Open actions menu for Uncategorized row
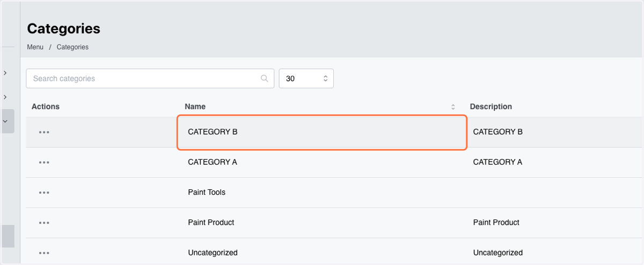Screen dimensions: 644x265 click(44, 253)
